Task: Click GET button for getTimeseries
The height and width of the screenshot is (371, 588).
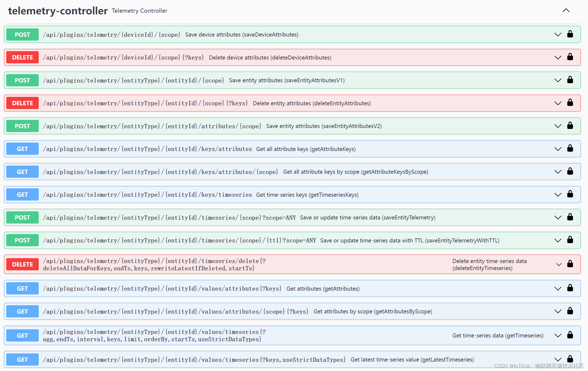Action: click(22, 336)
